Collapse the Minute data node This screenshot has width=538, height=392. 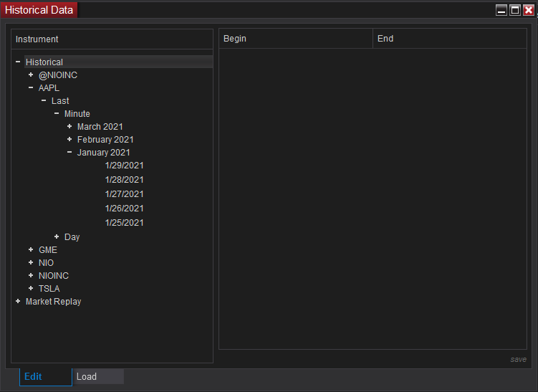[57, 113]
